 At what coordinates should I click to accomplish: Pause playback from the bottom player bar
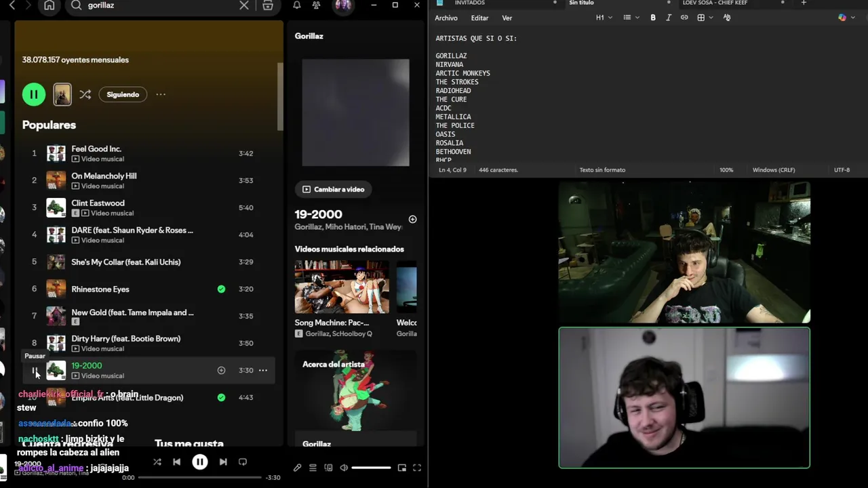(x=200, y=462)
